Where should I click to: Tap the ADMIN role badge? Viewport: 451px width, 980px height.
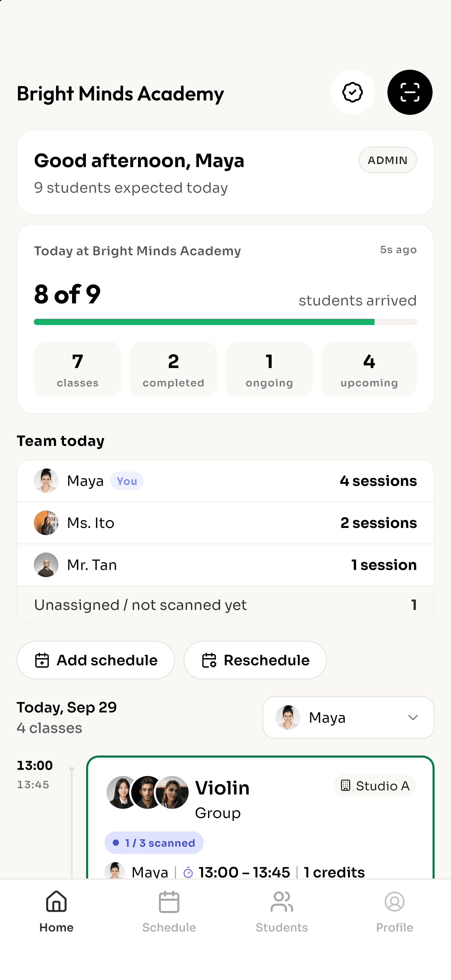[x=387, y=160]
